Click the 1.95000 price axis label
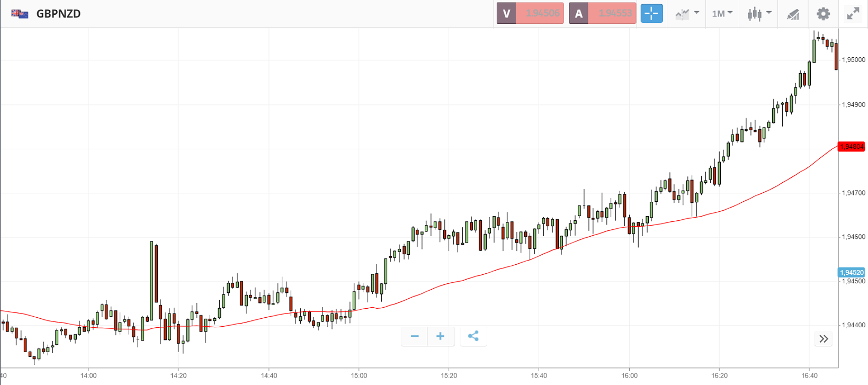The height and width of the screenshot is (385, 868). coord(853,60)
